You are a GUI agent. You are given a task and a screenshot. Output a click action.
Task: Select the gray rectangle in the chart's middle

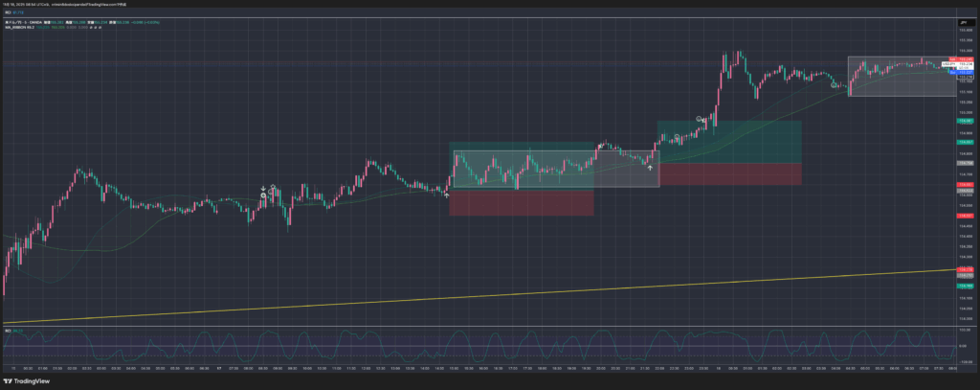pos(555,169)
